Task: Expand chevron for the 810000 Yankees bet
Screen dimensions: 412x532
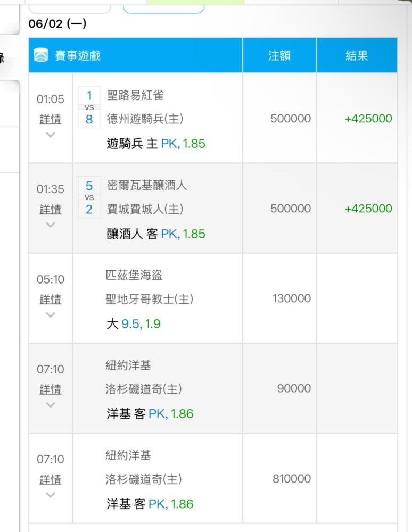Action: point(50,495)
